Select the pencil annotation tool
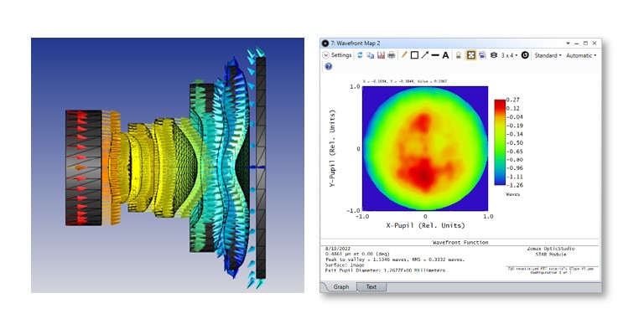The width and height of the screenshot is (644, 319). tap(403, 55)
